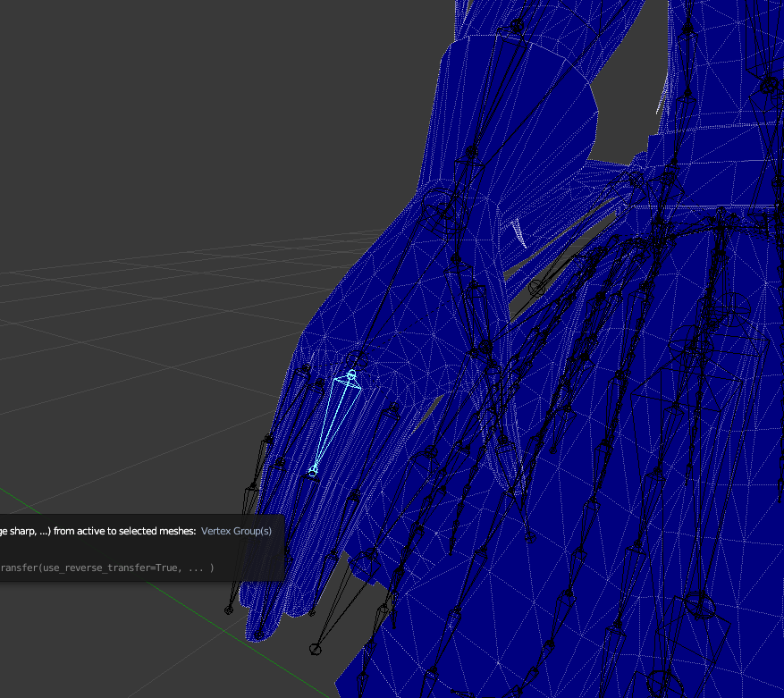
Task: Click the 'Vertex Group(s)' text in tooltip
Action: (x=236, y=531)
